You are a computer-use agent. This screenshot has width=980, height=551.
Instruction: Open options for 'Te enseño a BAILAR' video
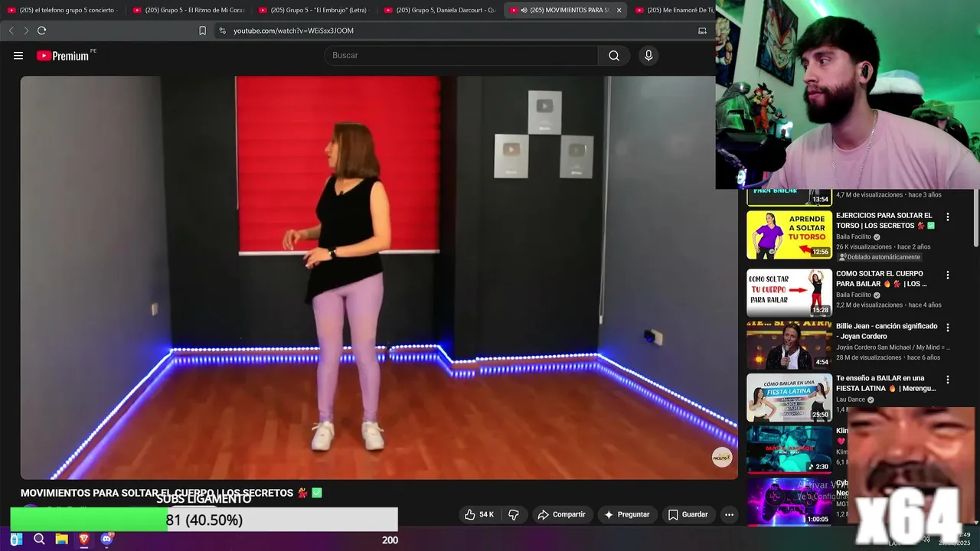[x=947, y=380]
